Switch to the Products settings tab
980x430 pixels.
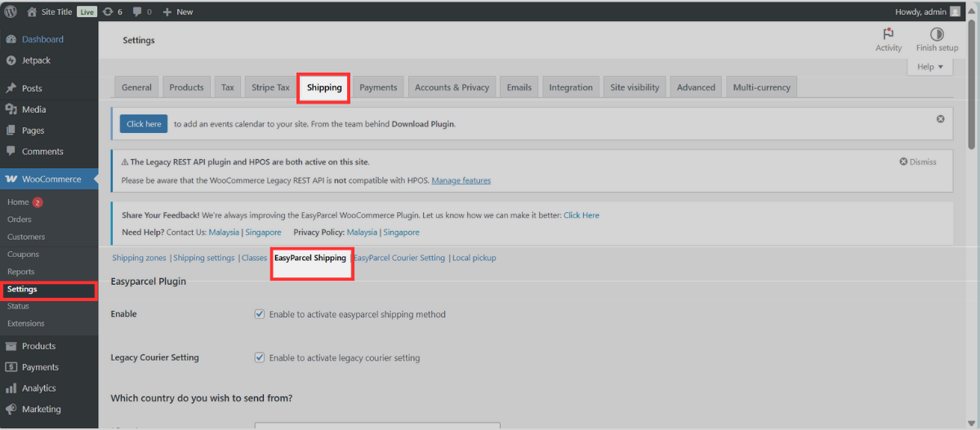(x=186, y=87)
